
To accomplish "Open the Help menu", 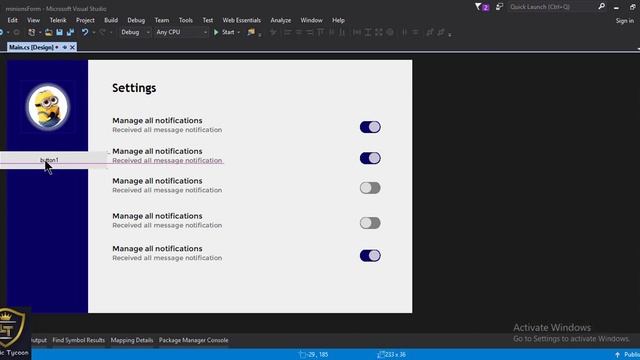I will (x=338, y=20).
